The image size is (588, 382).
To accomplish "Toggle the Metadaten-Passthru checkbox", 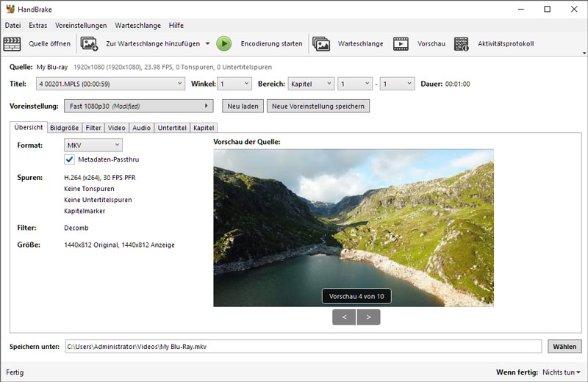I will [x=70, y=159].
